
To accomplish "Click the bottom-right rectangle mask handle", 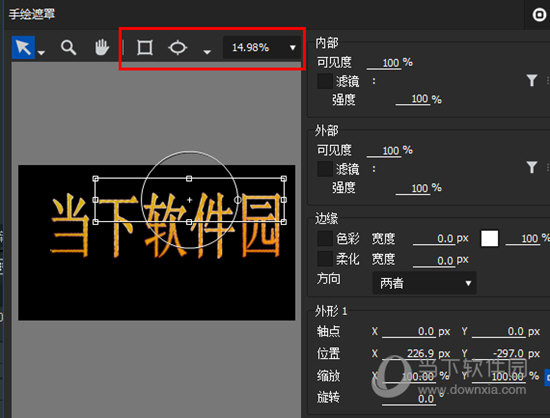I will (x=284, y=222).
